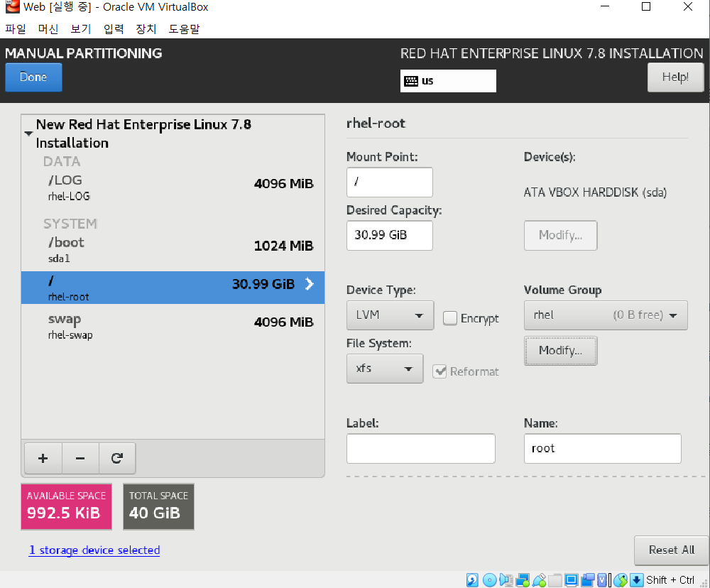Click the Mount Point input field
The image size is (710, 588).
389,182
